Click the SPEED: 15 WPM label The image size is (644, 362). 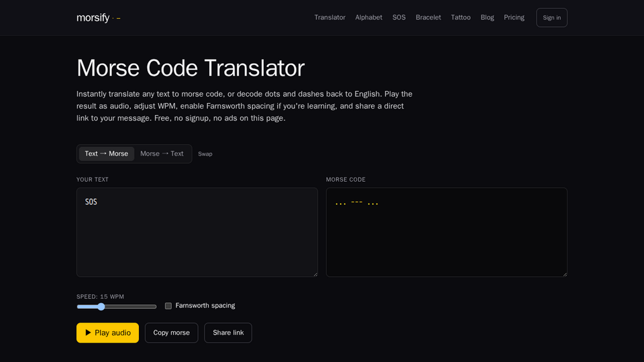click(x=100, y=296)
